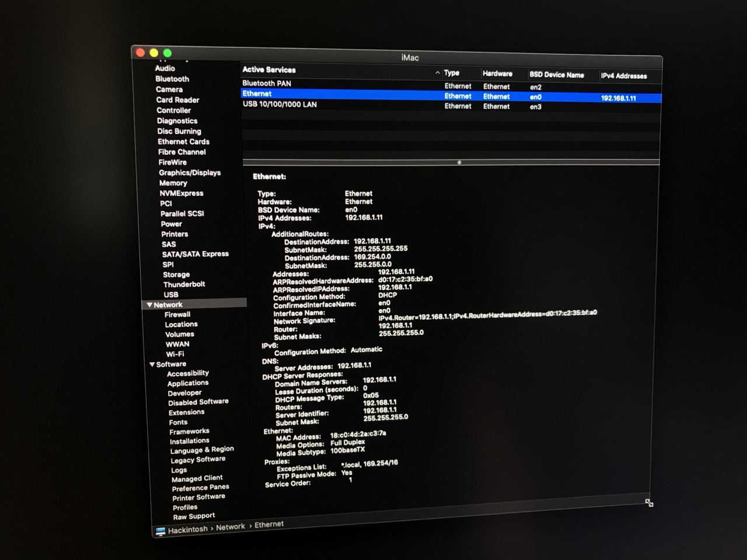Select Logs under Software

pos(179,470)
